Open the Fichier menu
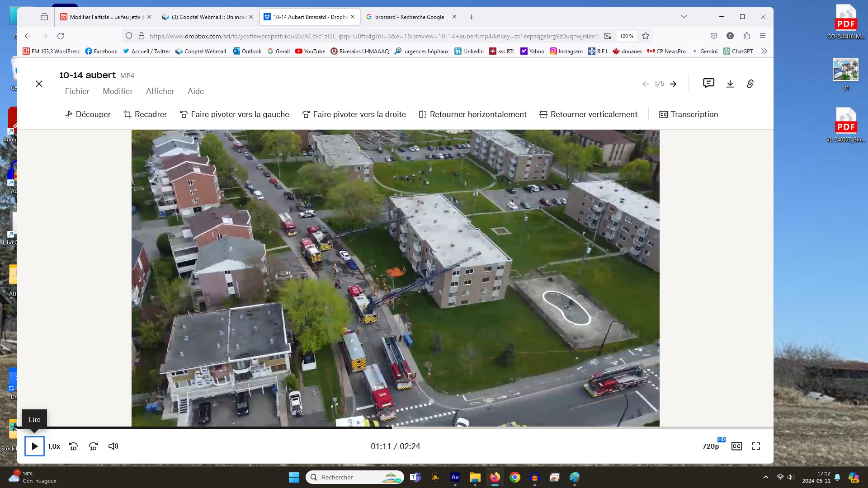This screenshot has height=488, width=868. pos(77,91)
